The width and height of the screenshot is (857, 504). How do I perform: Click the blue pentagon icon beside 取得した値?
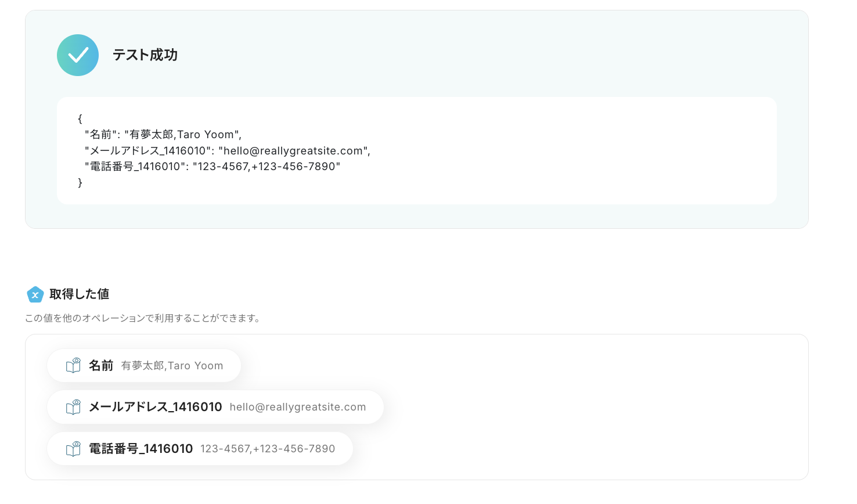coord(35,294)
